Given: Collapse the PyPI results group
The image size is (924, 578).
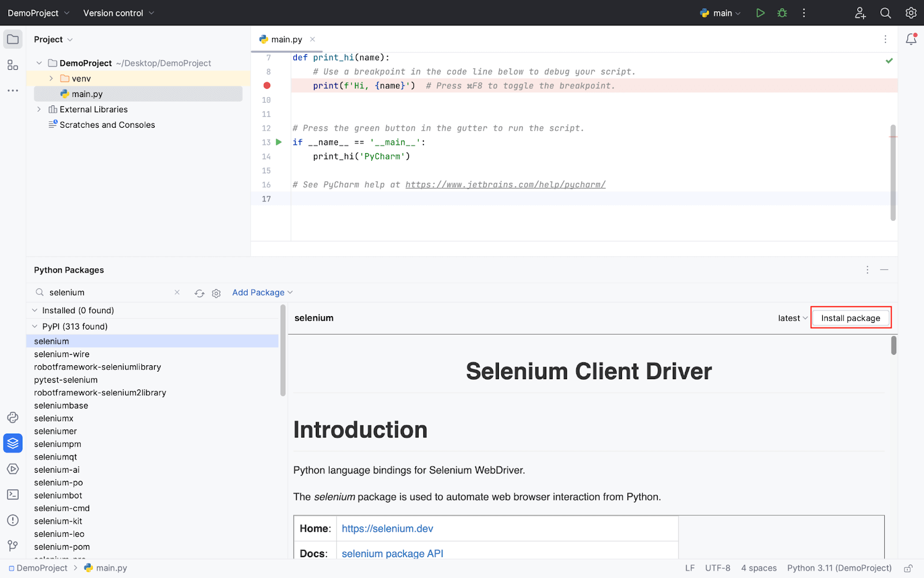Looking at the screenshot, I should coord(35,327).
